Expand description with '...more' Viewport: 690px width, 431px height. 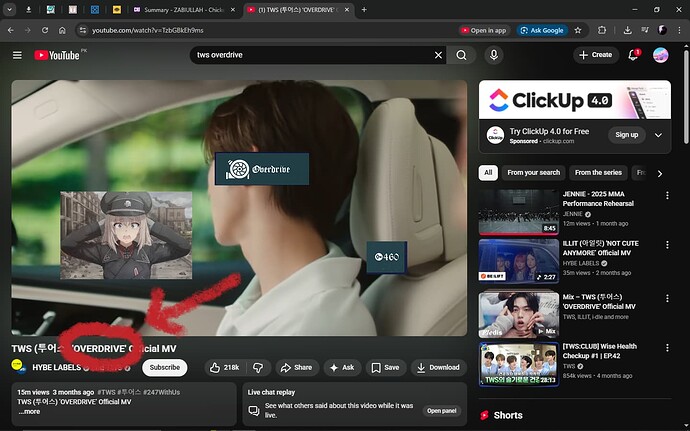click(28, 411)
